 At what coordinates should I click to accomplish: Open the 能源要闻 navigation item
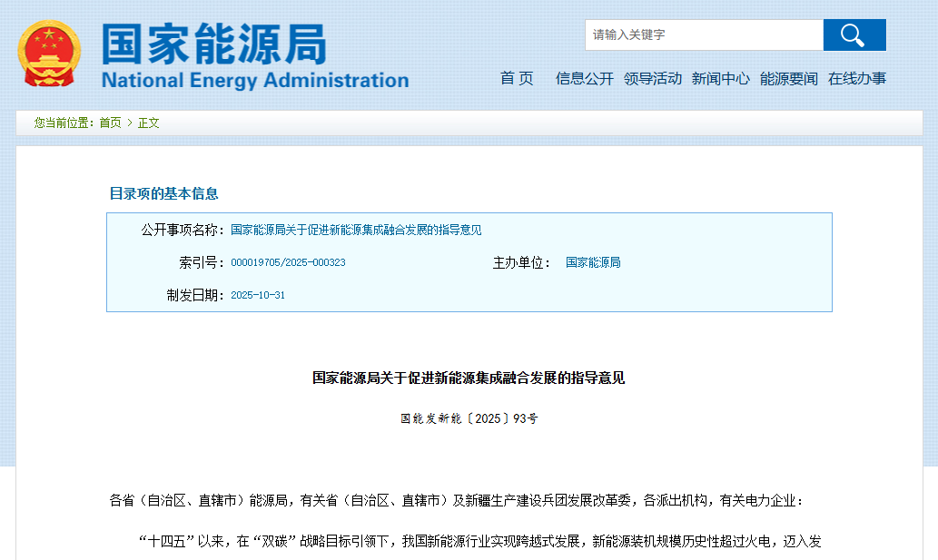[x=788, y=79]
